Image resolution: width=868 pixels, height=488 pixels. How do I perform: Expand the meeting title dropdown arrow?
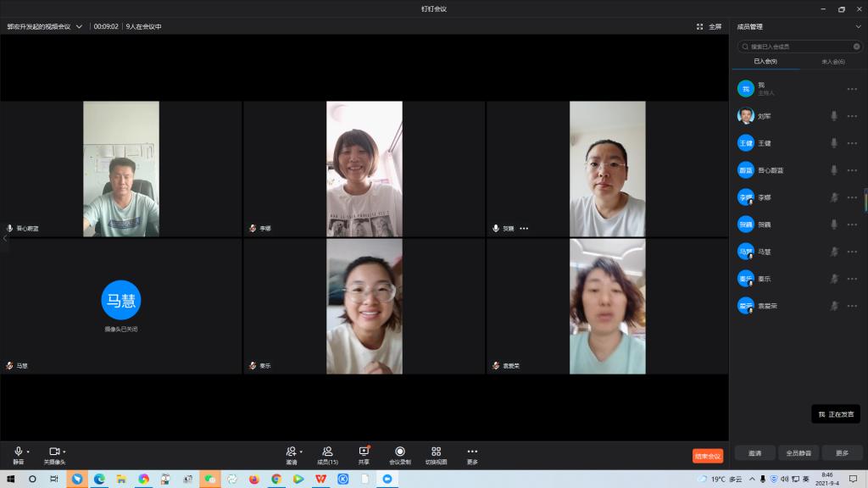pyautogui.click(x=80, y=26)
